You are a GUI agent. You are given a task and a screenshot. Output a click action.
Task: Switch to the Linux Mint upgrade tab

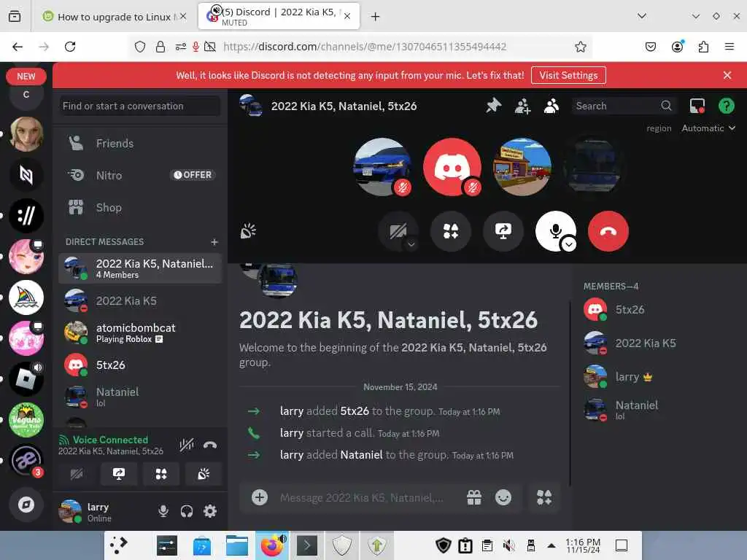115,17
